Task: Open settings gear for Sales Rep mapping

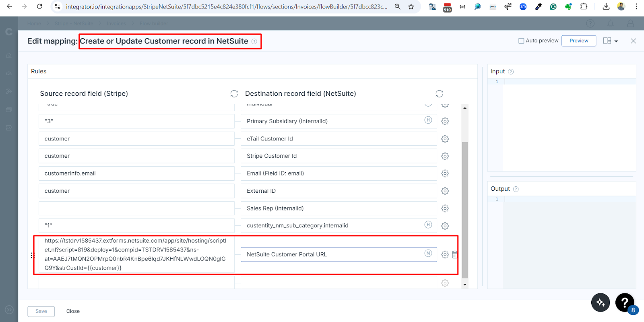Action: (445, 208)
